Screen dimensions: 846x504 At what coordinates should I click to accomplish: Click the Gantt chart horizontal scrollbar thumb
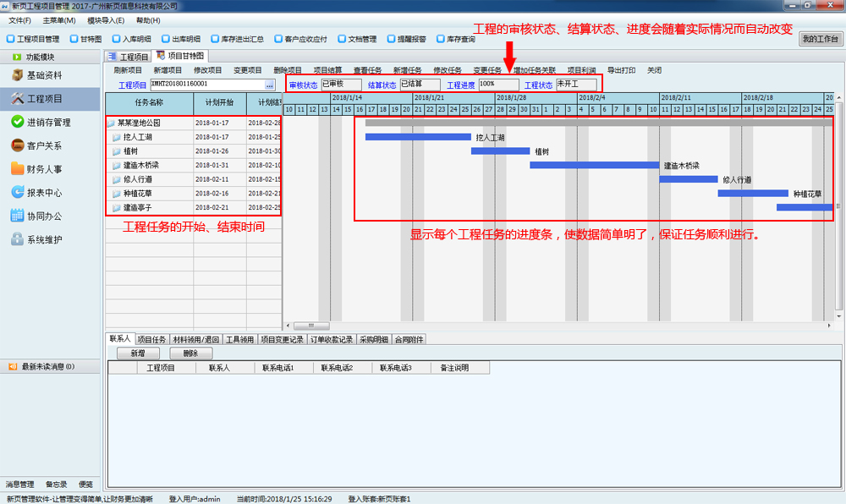(318, 326)
